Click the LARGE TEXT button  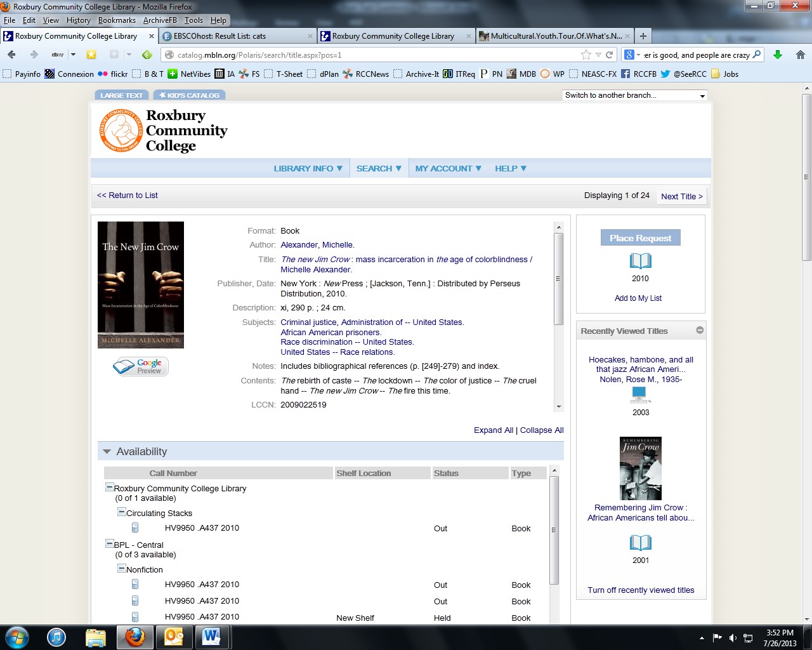click(122, 95)
